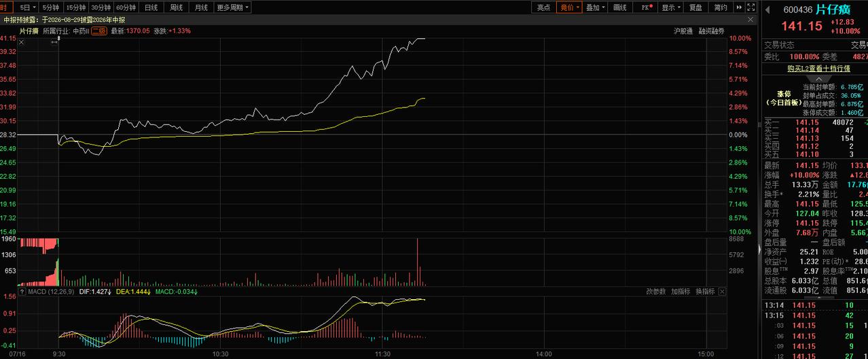Screen dimensions: 868x359
Task: Switch to 5分钟 chart period
Action: click(x=50, y=7)
